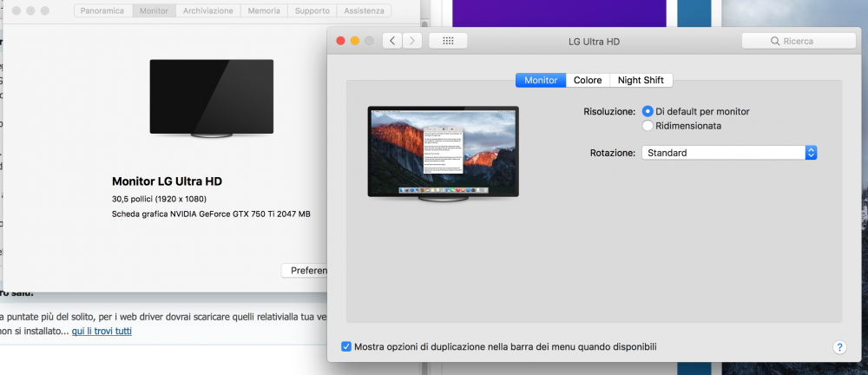The height and width of the screenshot is (375, 868).
Task: Go back with the left arrow button
Action: coord(392,41)
